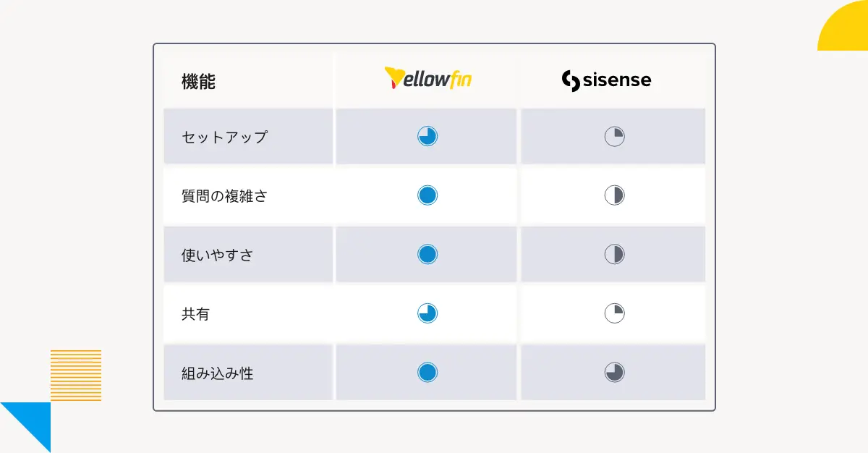Select the 使いやすさ row label
The image size is (868, 453).
click(217, 255)
